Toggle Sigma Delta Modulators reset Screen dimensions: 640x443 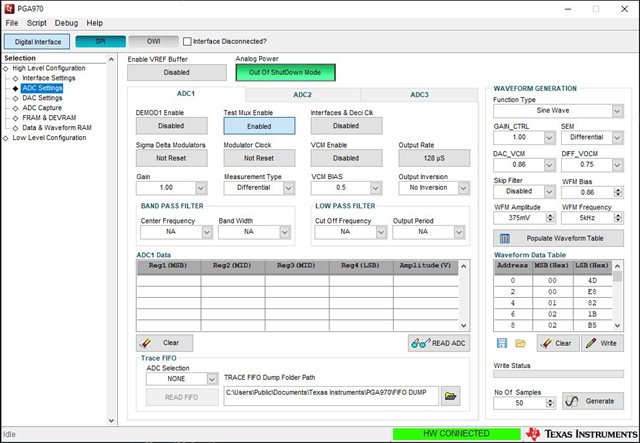(x=171, y=158)
